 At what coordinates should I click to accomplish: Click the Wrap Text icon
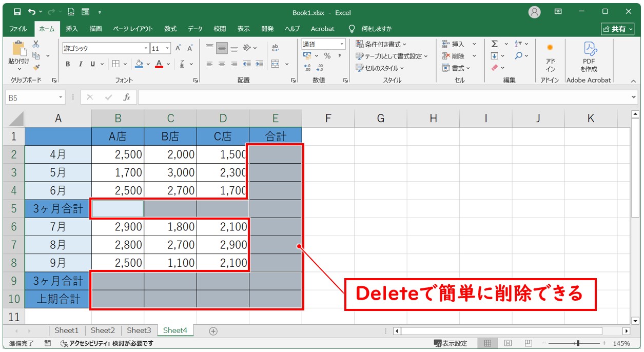pos(275,48)
